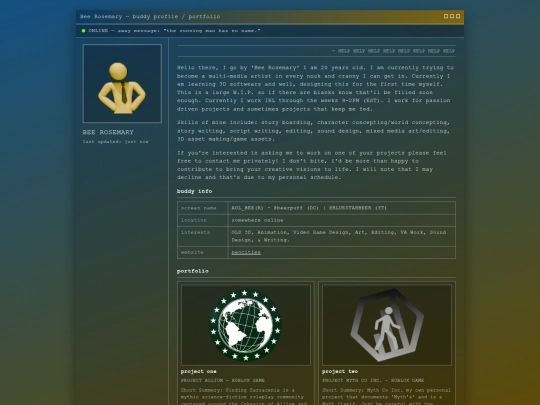
Task: Click the paragraph starting 'Hello there, I go by'
Action: [x=315, y=88]
